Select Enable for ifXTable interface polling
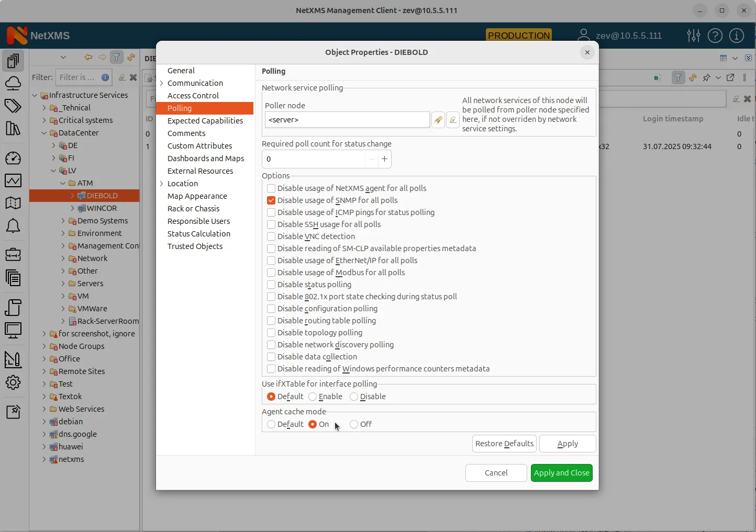Screen dimensions: 756x532 [x=313, y=397]
